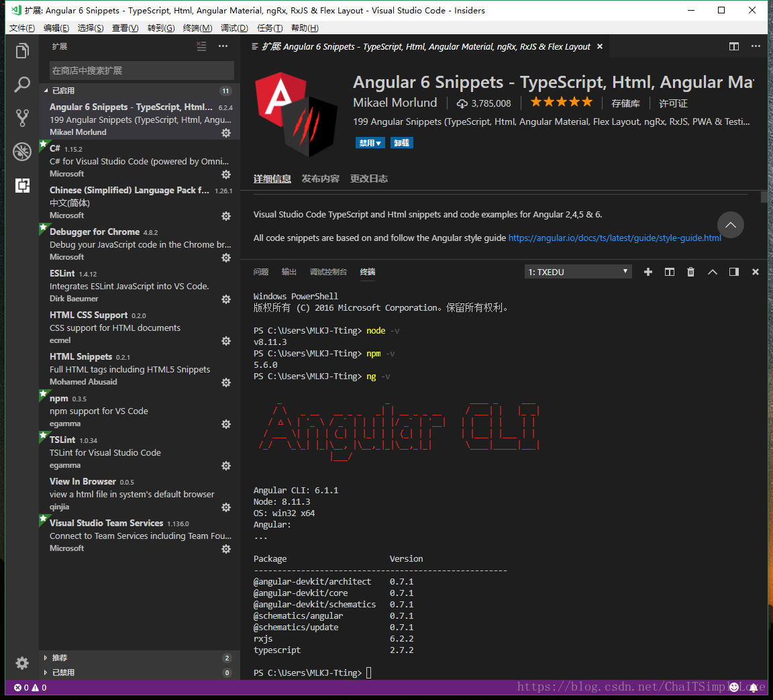Open the 帮助(H) menu
This screenshot has height=700, width=773.
click(x=305, y=28)
